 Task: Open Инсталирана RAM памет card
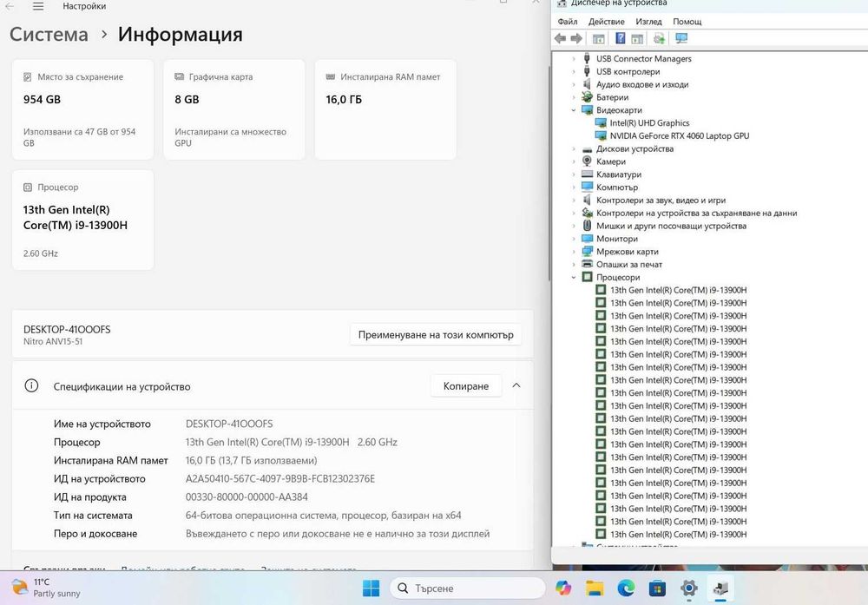tap(385, 109)
